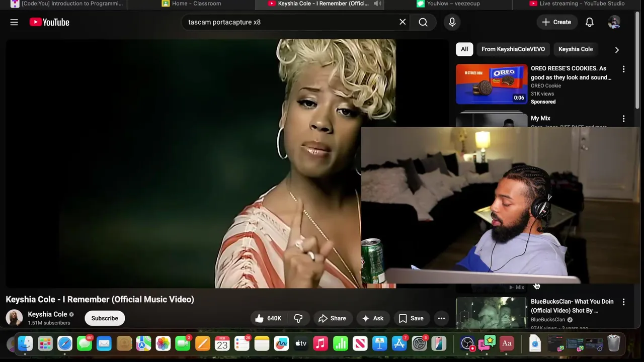Open options for the My Mix item
This screenshot has height=362, width=644.
coord(623,119)
